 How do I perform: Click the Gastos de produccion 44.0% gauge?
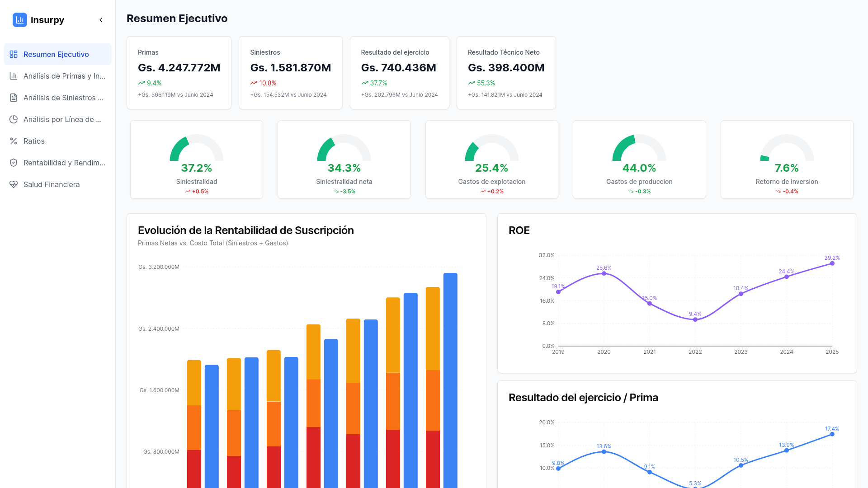[639, 148]
